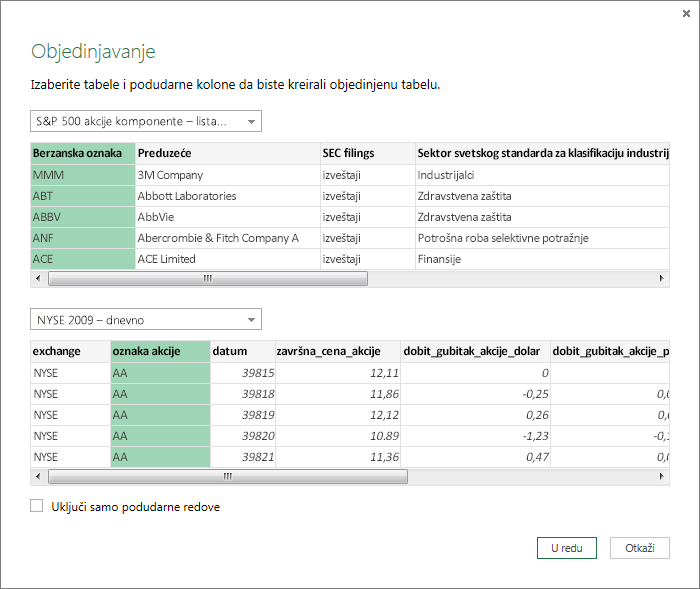The height and width of the screenshot is (589, 700).
Task: Select the exchange column header
Action: point(71,351)
